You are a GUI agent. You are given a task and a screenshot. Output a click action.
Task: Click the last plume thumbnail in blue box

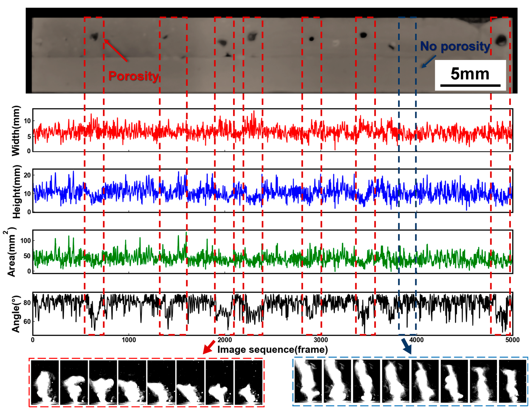[513, 381]
